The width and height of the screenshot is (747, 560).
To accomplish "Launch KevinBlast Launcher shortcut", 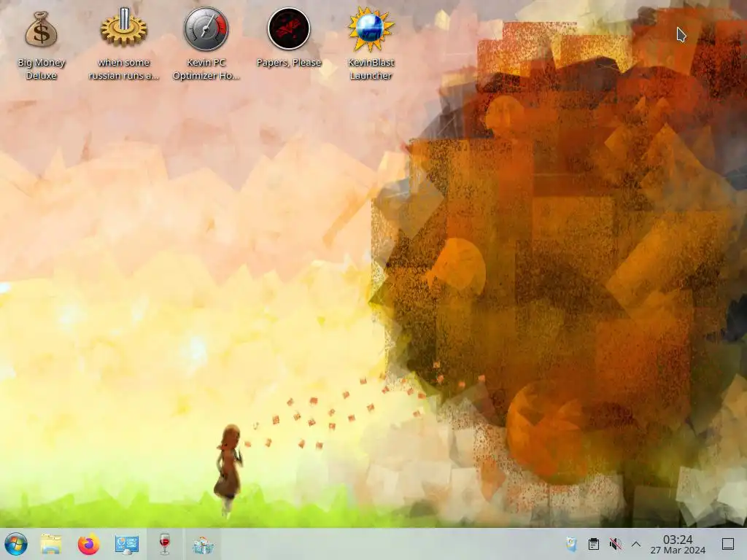I will pos(371,29).
